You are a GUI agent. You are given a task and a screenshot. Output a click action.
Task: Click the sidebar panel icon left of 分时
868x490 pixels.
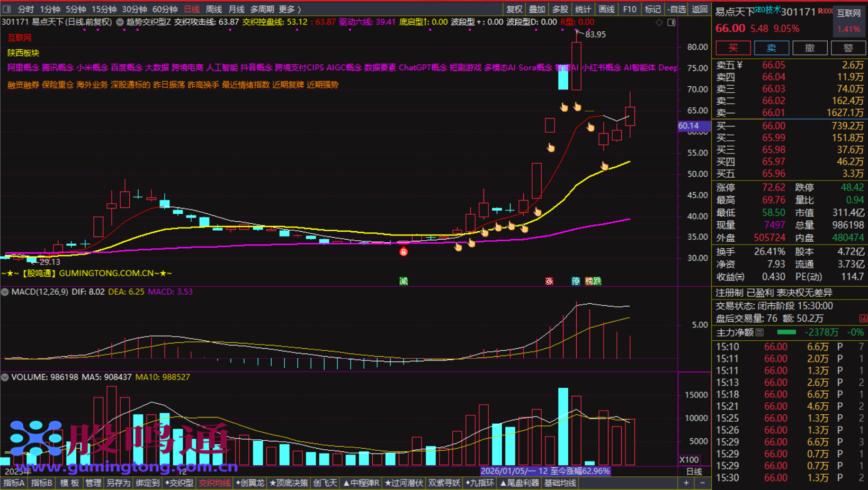pyautogui.click(x=7, y=9)
